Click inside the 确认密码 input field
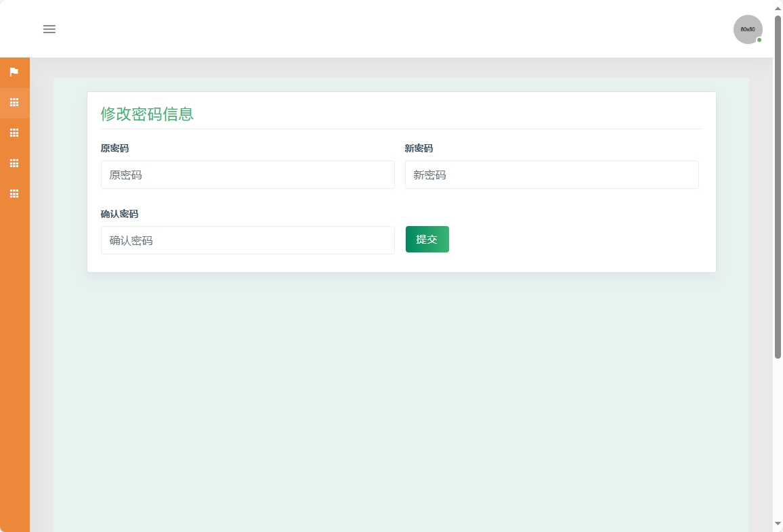Image resolution: width=783 pixels, height=532 pixels. tap(247, 240)
